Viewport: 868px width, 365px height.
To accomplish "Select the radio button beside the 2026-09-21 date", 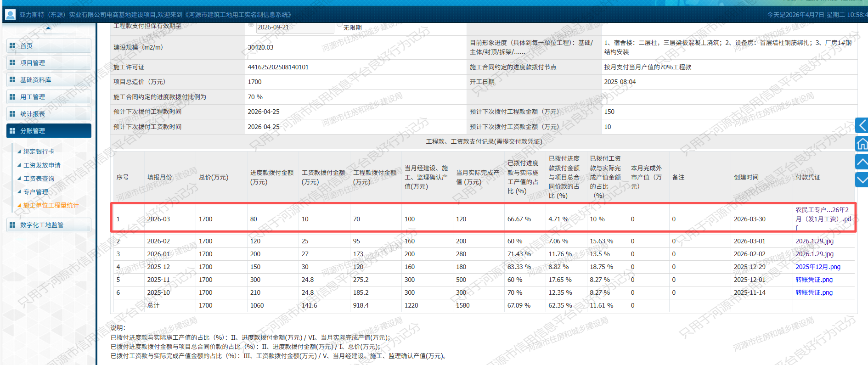I will (x=251, y=25).
